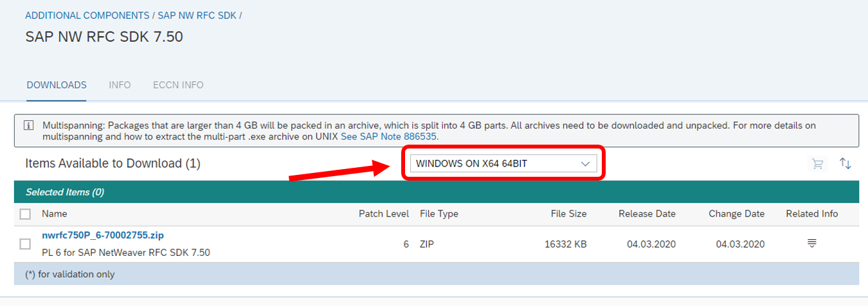This screenshot has width=868, height=306.
Task: Click the shopping cart icon
Action: (x=818, y=164)
